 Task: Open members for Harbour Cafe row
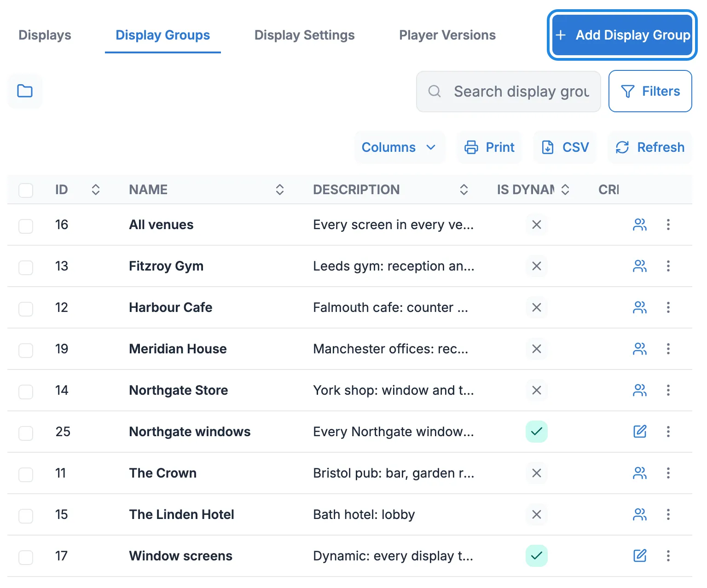pyautogui.click(x=640, y=307)
